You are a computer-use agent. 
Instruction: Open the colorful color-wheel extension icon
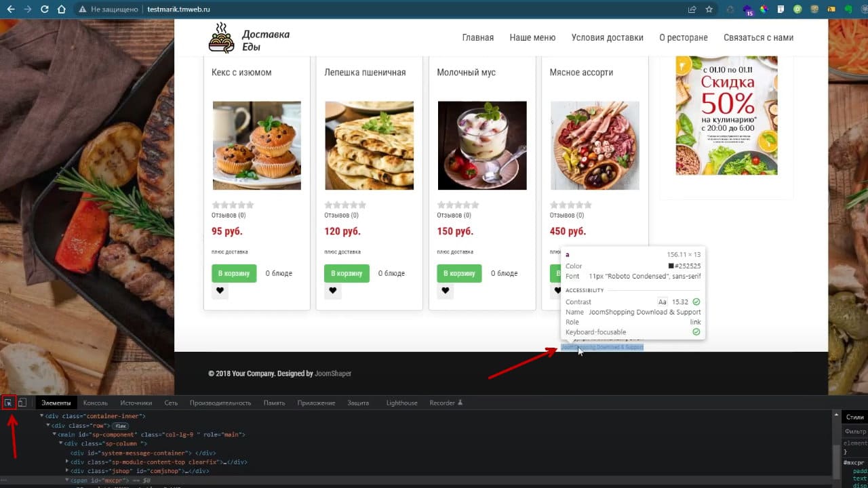click(764, 9)
